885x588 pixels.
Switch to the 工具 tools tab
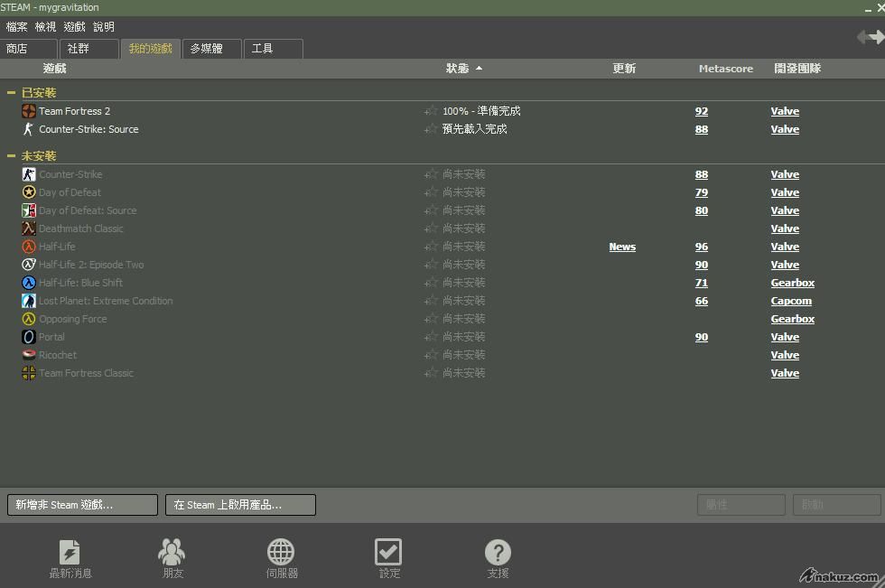pyautogui.click(x=274, y=49)
